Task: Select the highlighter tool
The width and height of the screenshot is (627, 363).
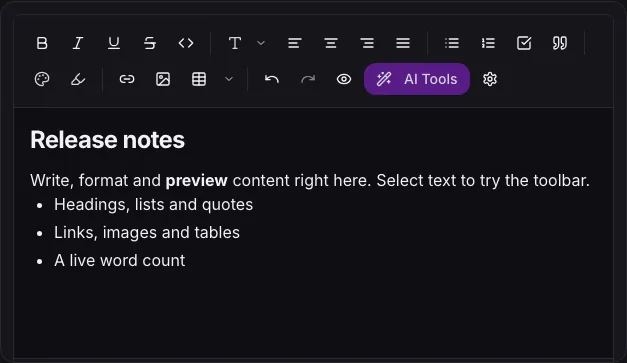Action: point(78,79)
